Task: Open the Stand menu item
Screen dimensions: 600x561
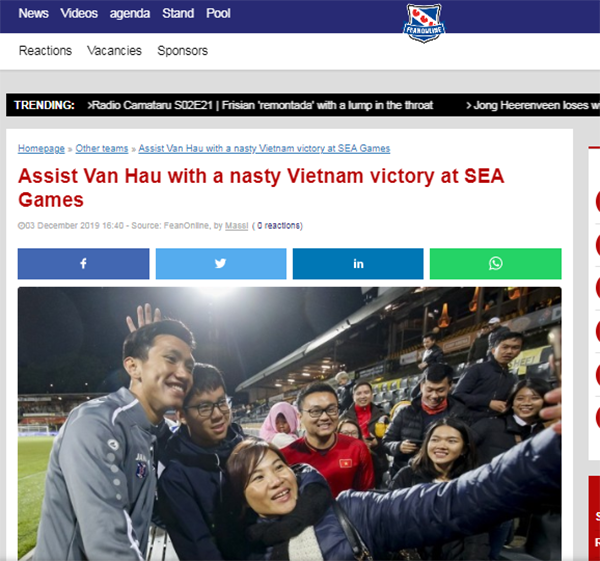Action: [178, 13]
